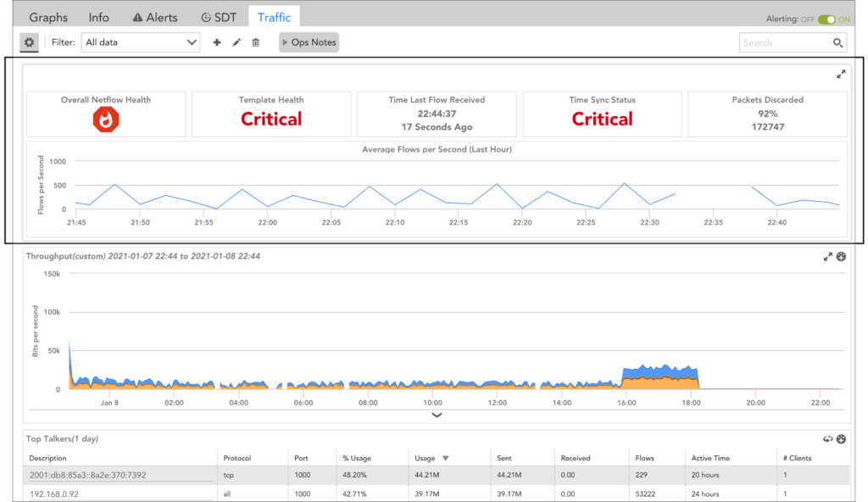The height and width of the screenshot is (502, 868).
Task: Add a new filter with plus icon
Action: click(x=217, y=42)
